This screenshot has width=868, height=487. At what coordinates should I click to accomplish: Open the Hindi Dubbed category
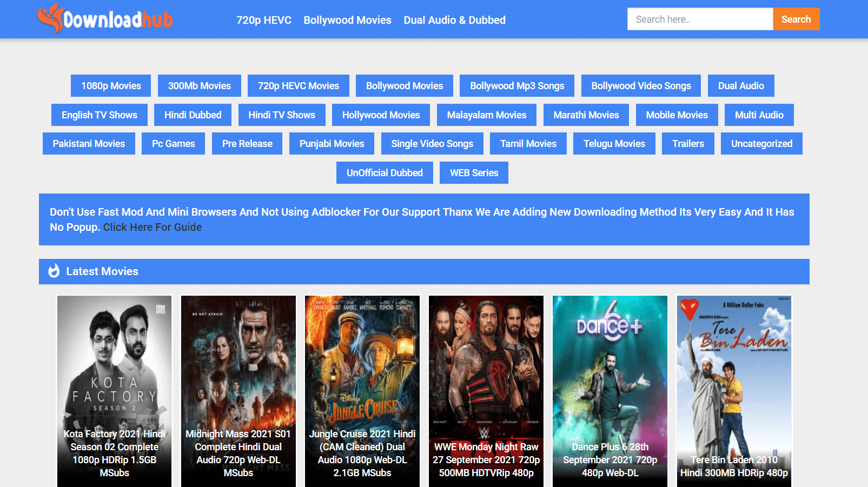pos(193,115)
